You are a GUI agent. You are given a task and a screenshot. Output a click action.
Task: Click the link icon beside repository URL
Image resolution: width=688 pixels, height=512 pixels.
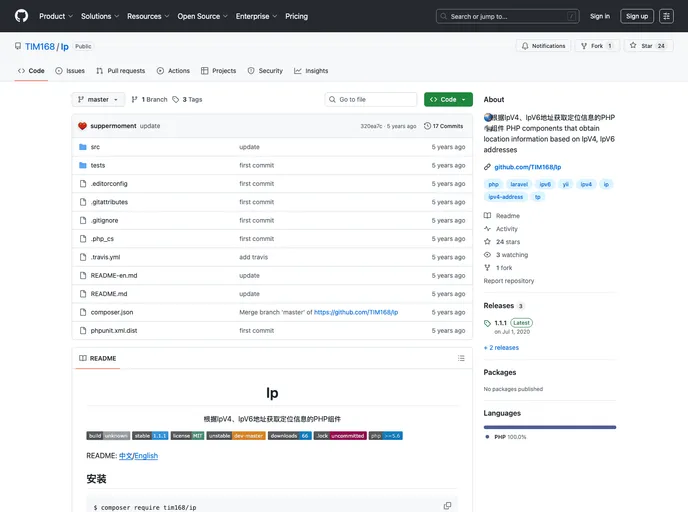click(x=487, y=167)
